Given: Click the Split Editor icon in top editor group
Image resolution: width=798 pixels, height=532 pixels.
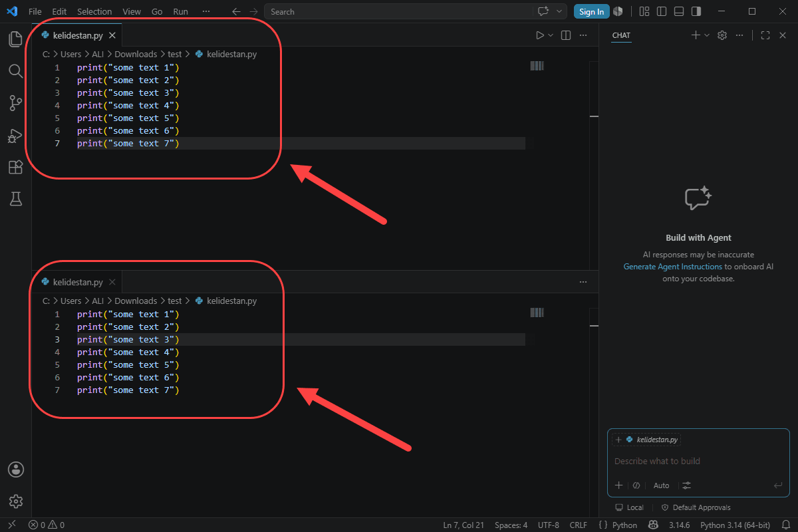Looking at the screenshot, I should click(x=566, y=35).
